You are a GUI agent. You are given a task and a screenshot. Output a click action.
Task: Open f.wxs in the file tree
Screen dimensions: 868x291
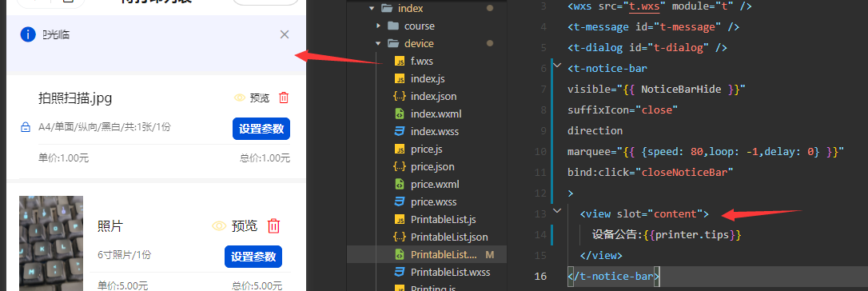tap(422, 61)
